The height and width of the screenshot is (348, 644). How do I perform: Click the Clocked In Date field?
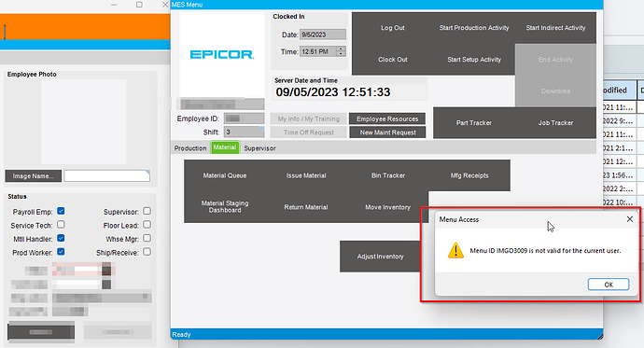pyautogui.click(x=322, y=35)
